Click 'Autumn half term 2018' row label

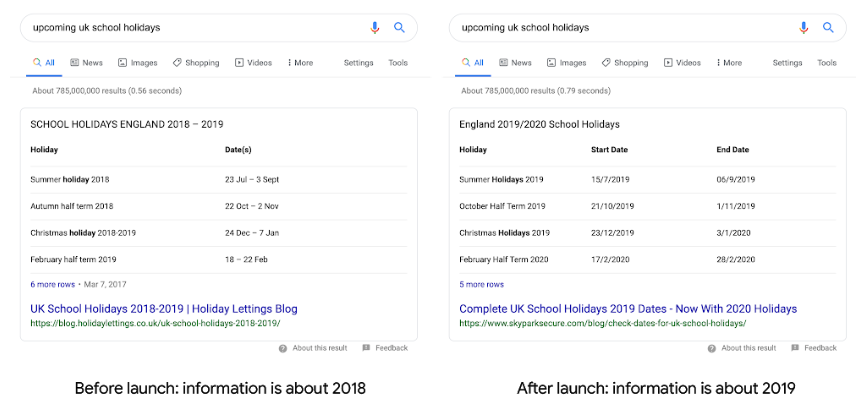tap(72, 206)
